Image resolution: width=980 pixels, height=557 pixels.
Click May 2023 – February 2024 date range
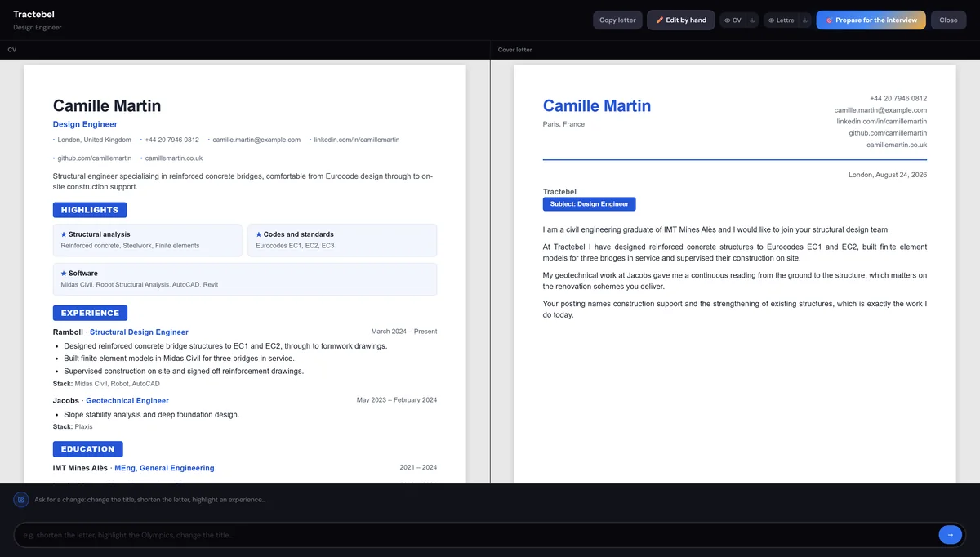click(x=397, y=400)
